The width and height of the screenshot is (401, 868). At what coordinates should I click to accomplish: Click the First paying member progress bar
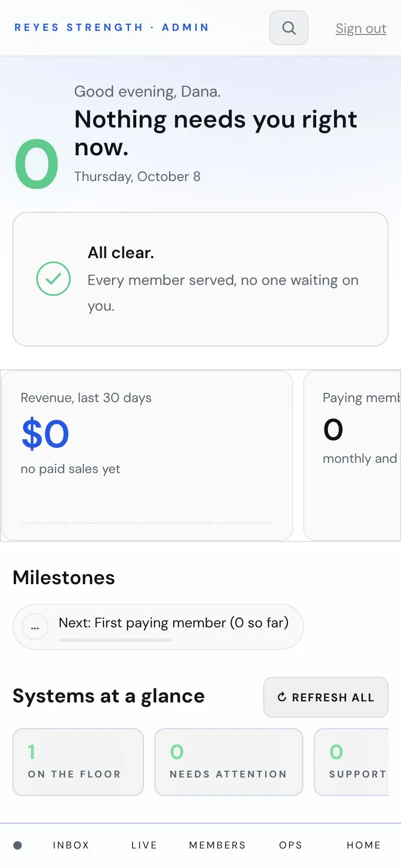[x=115, y=640]
